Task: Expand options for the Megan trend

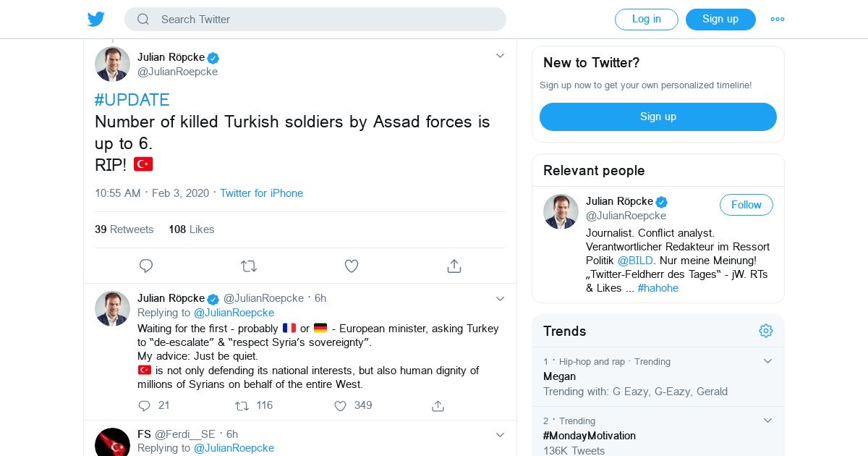Action: coord(767,361)
